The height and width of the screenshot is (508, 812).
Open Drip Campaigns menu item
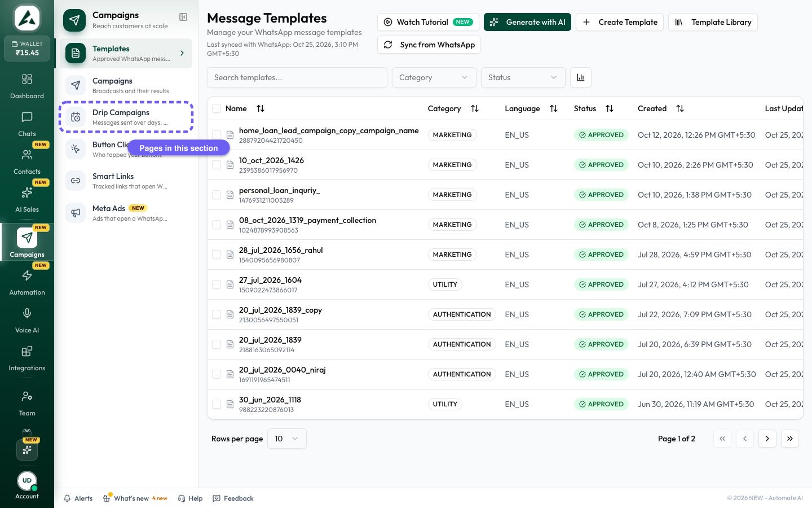(126, 117)
